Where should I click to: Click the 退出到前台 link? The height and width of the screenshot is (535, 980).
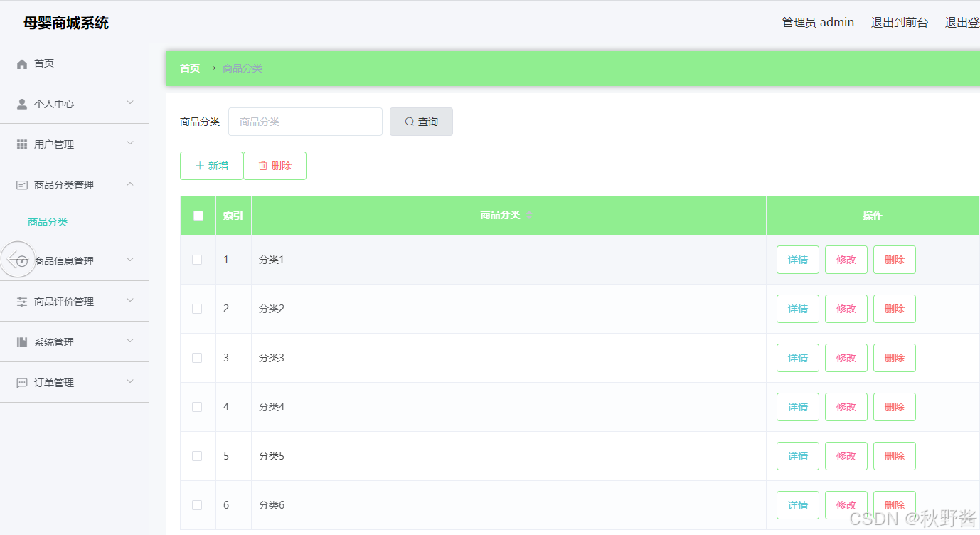pyautogui.click(x=900, y=23)
